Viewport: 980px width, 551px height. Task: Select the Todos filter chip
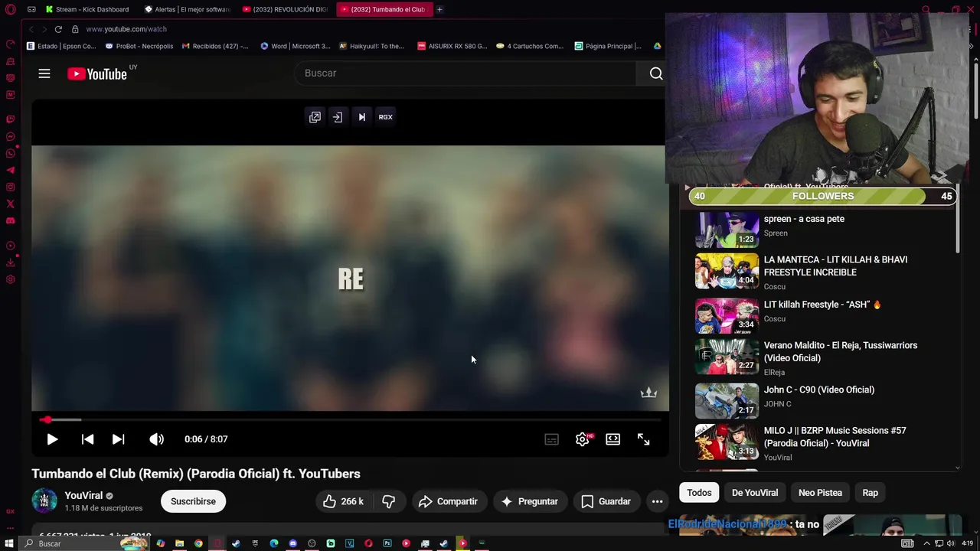(699, 493)
